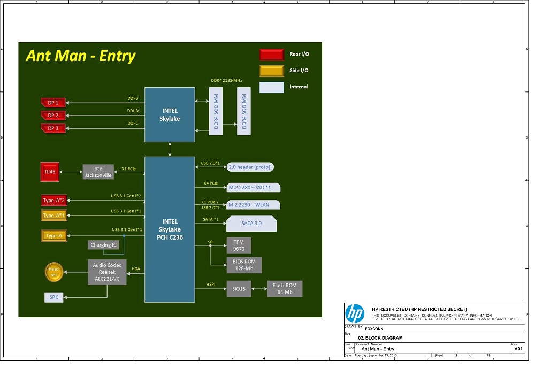Click the second DDR4 SODIMM block

coord(243,111)
